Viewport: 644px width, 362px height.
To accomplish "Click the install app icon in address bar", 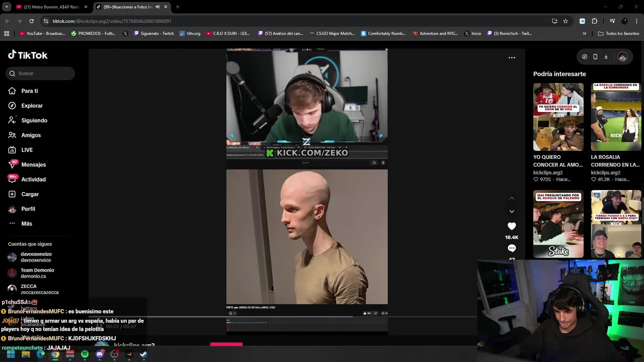I will 554,21.
